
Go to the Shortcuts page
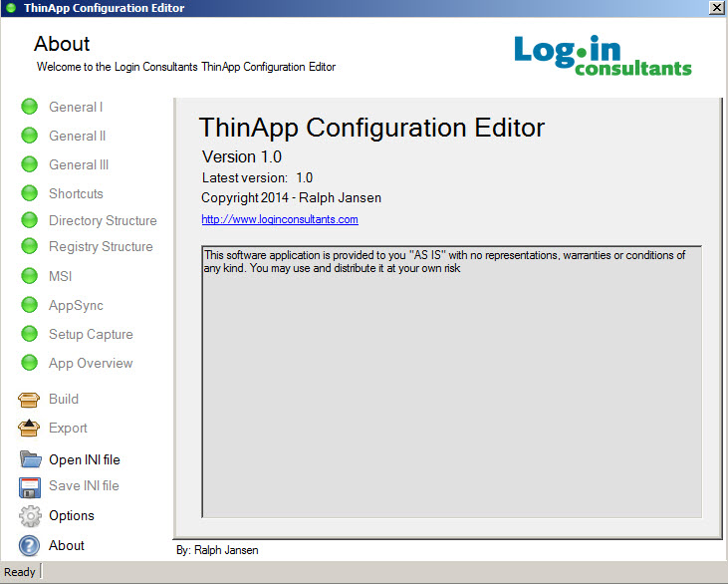coord(76,193)
